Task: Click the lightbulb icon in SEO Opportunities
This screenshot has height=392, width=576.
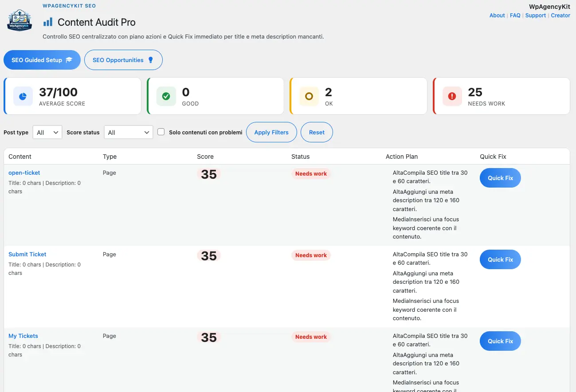Action: pyautogui.click(x=150, y=60)
